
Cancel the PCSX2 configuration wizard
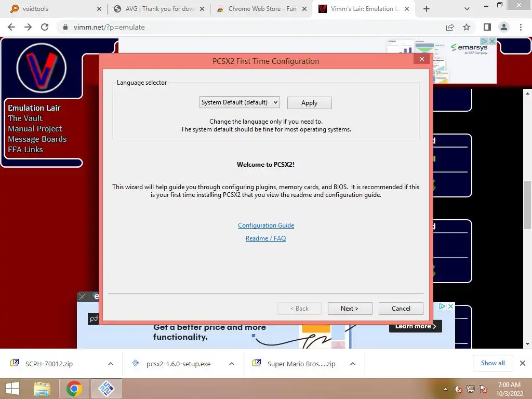click(401, 309)
